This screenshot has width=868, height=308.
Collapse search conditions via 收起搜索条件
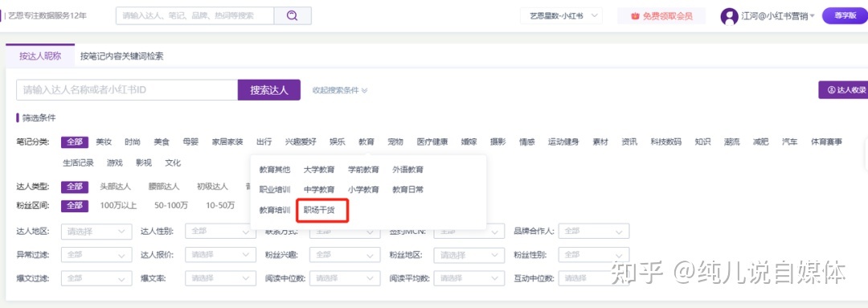point(340,90)
